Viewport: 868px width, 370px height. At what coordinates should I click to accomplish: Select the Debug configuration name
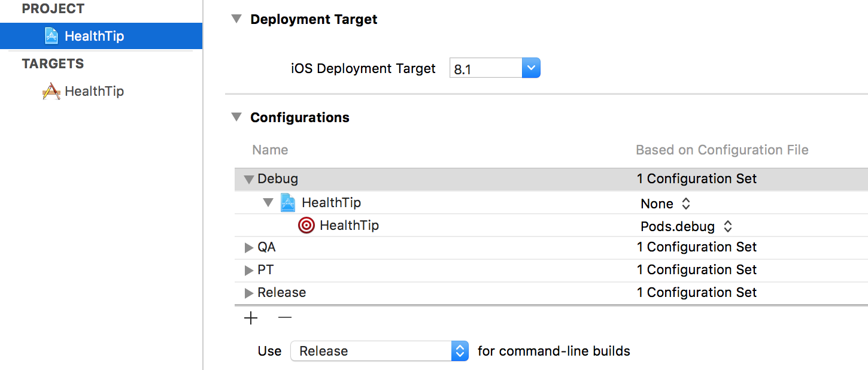point(278,178)
